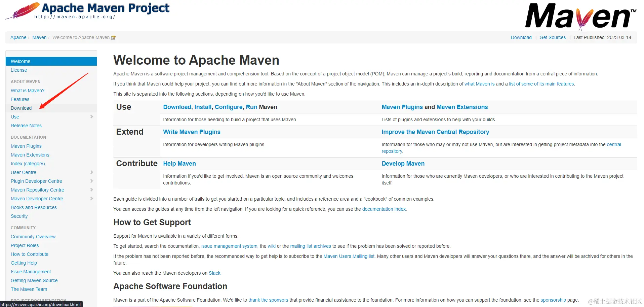The width and height of the screenshot is (644, 307).
Task: Click the 'documentation index' link
Action: click(384, 209)
